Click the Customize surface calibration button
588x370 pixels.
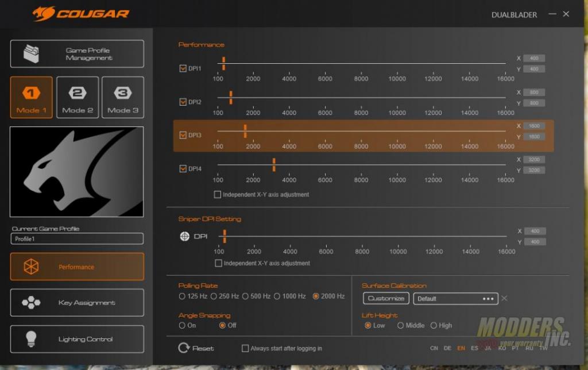pos(386,298)
